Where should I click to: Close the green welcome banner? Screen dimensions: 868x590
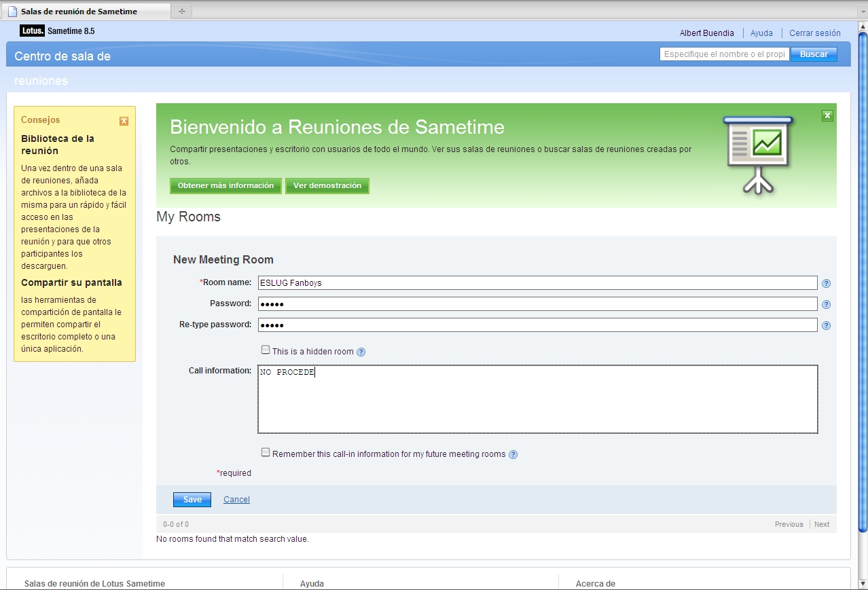tap(827, 115)
